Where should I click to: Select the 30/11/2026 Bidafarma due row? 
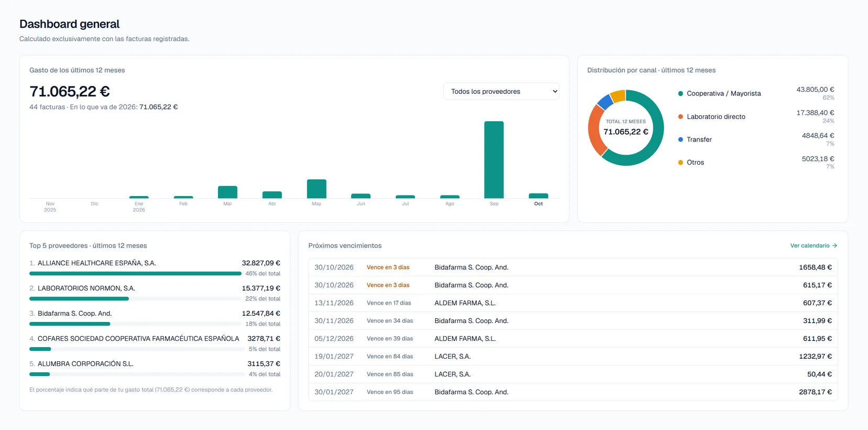tap(573, 321)
